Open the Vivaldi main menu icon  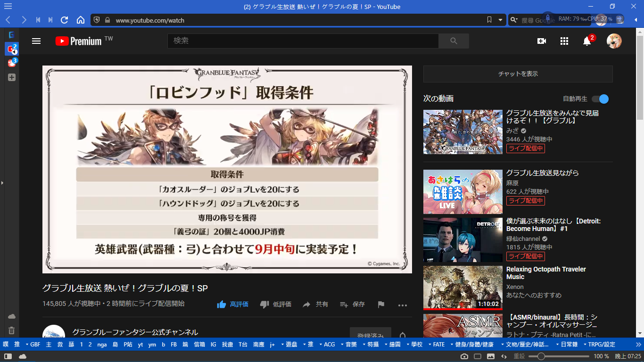coord(8,7)
